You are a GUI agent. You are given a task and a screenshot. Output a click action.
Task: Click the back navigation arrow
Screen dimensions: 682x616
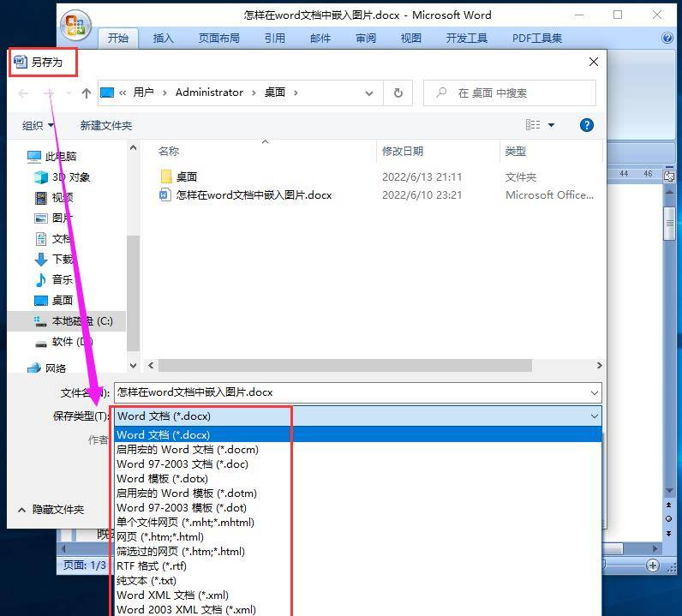24,93
